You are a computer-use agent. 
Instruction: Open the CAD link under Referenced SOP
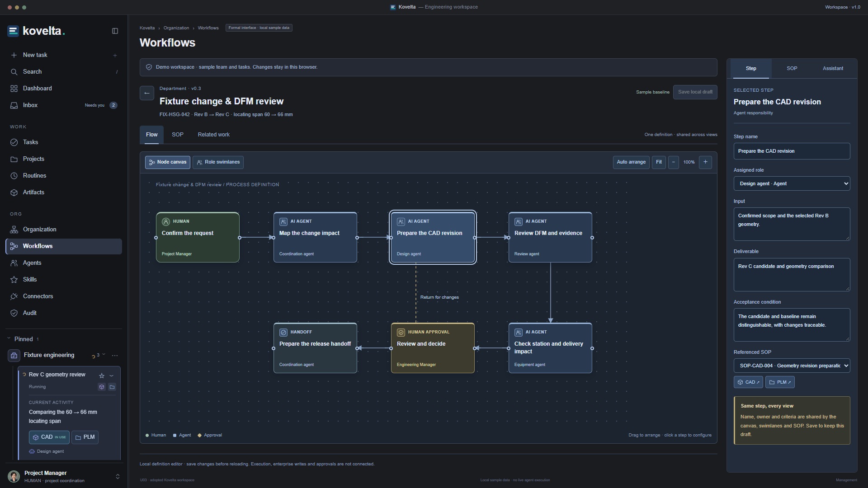tap(748, 382)
